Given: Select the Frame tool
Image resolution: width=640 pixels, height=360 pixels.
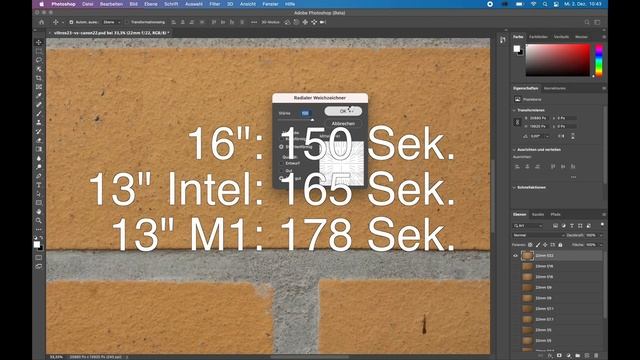Looking at the screenshot, I should point(39,87).
